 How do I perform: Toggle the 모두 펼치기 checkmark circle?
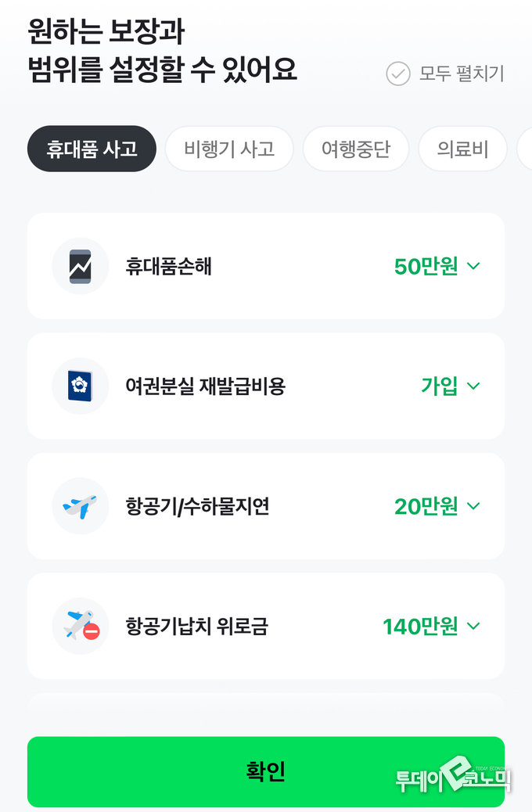coord(398,74)
